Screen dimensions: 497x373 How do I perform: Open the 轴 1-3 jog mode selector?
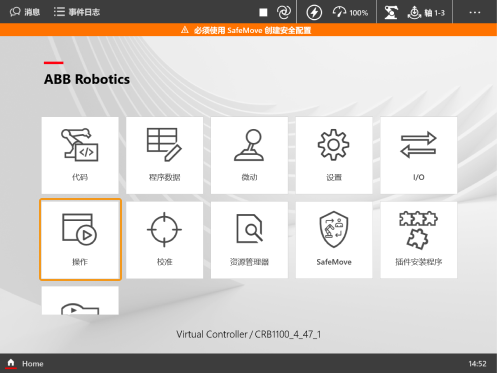426,13
